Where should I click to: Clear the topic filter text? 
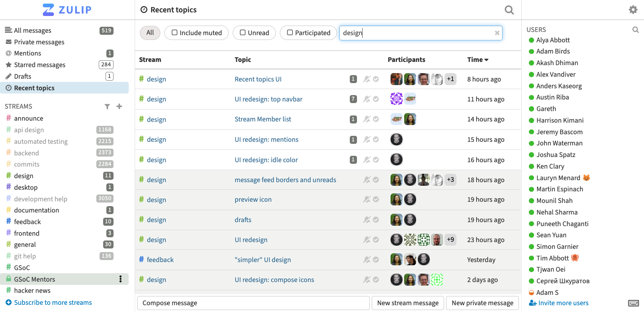coord(497,33)
